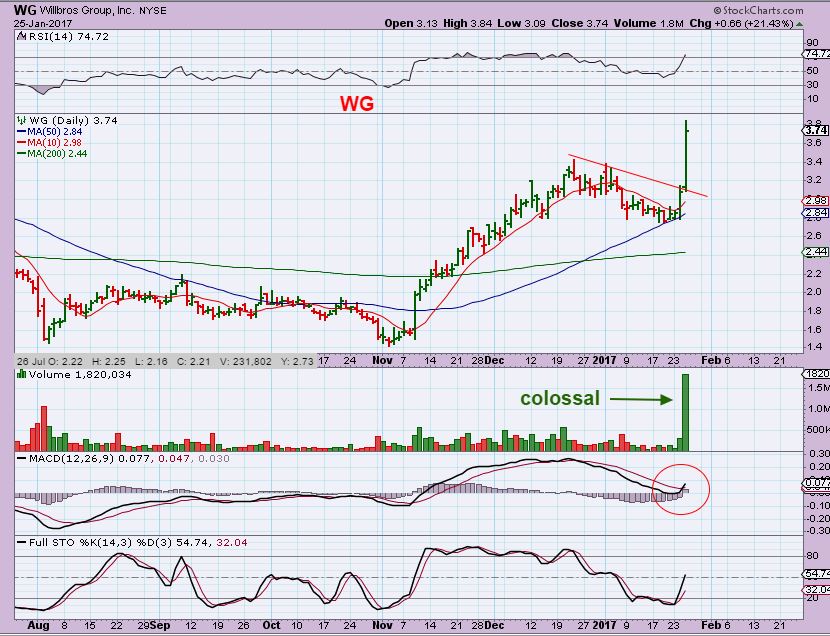Image resolution: width=830 pixels, height=636 pixels.
Task: Click the -0.30 level on MACD axis
Action: [x=819, y=531]
